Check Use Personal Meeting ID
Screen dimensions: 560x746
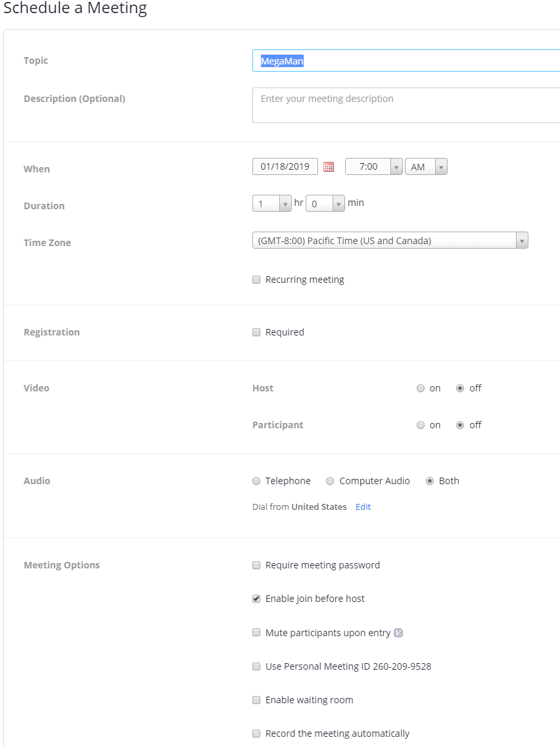(256, 666)
